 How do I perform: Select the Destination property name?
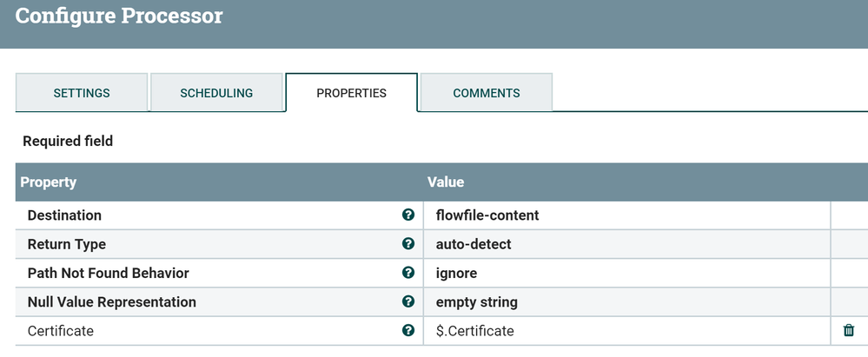click(x=64, y=215)
